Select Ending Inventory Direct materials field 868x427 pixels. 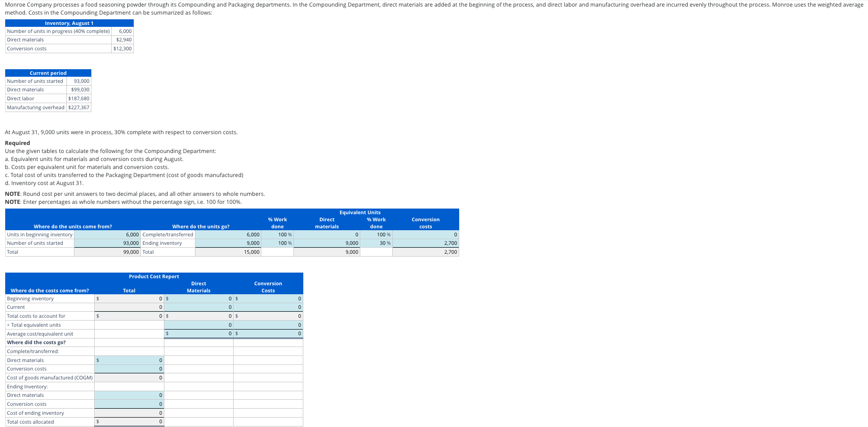tap(129, 395)
